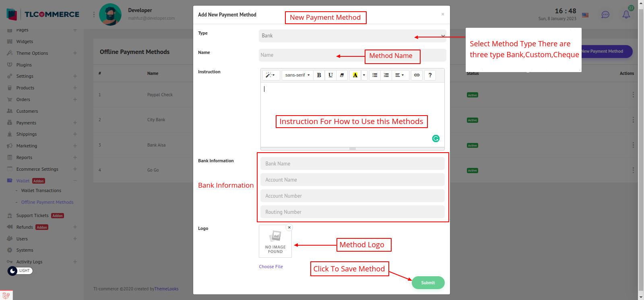Insert an ordered numbered list
This screenshot has width=644, height=300.
[386, 75]
